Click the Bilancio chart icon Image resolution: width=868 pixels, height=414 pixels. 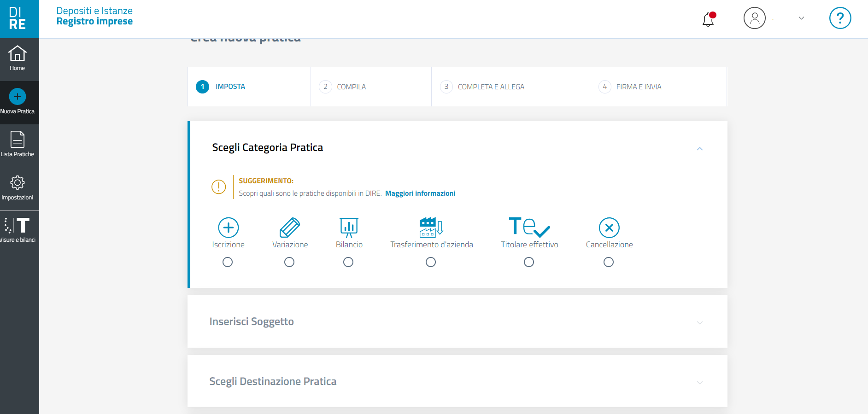click(349, 227)
